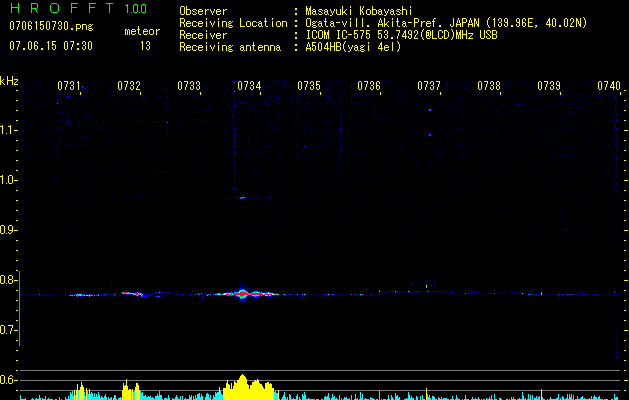Click the 'Observer' field label

[x=203, y=11]
